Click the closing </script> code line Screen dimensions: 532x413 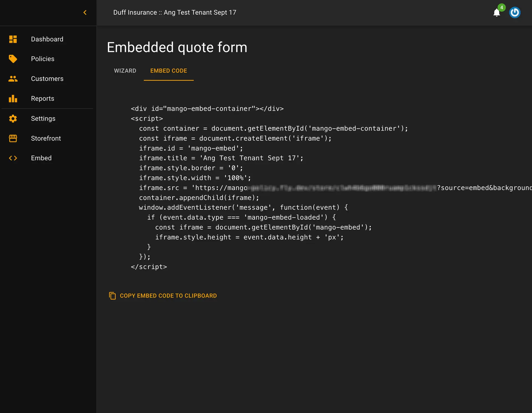[x=149, y=267]
